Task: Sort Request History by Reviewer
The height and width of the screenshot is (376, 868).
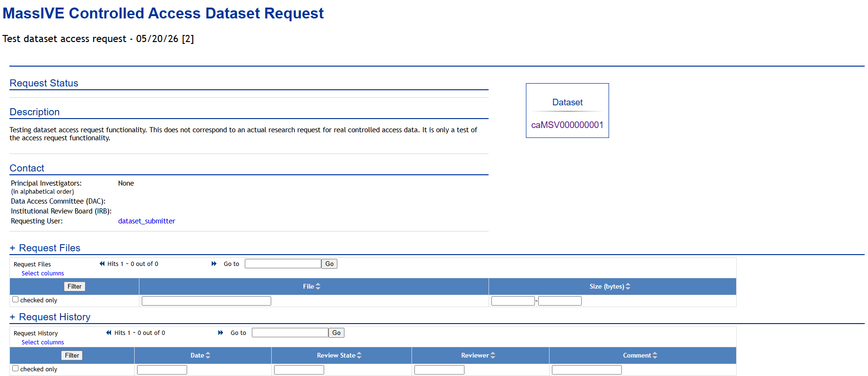Action: click(493, 355)
